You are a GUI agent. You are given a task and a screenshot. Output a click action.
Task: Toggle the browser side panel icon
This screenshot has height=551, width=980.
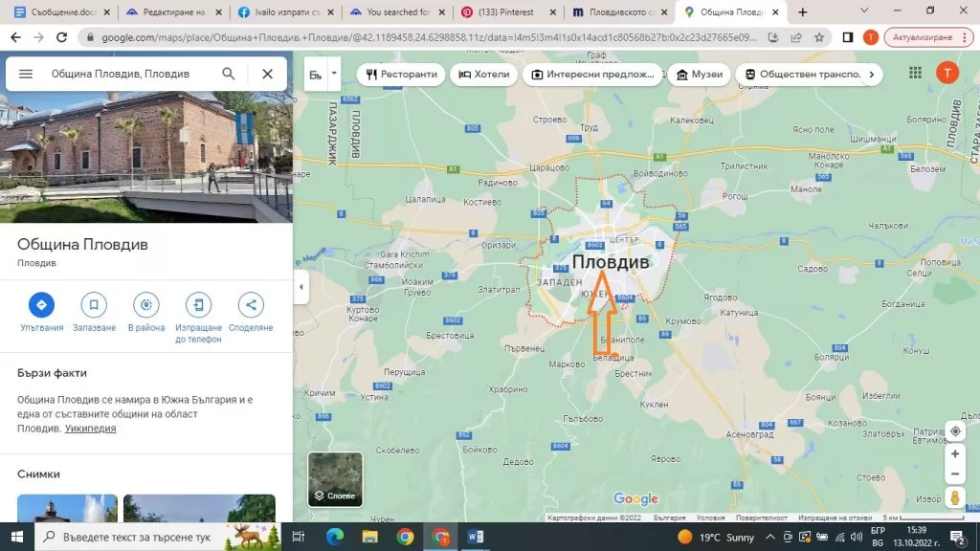(848, 37)
